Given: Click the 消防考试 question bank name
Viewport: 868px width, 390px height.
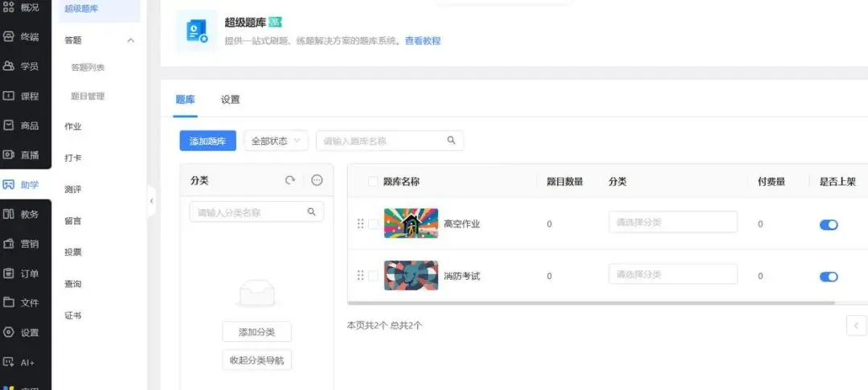Looking at the screenshot, I should pyautogui.click(x=461, y=276).
